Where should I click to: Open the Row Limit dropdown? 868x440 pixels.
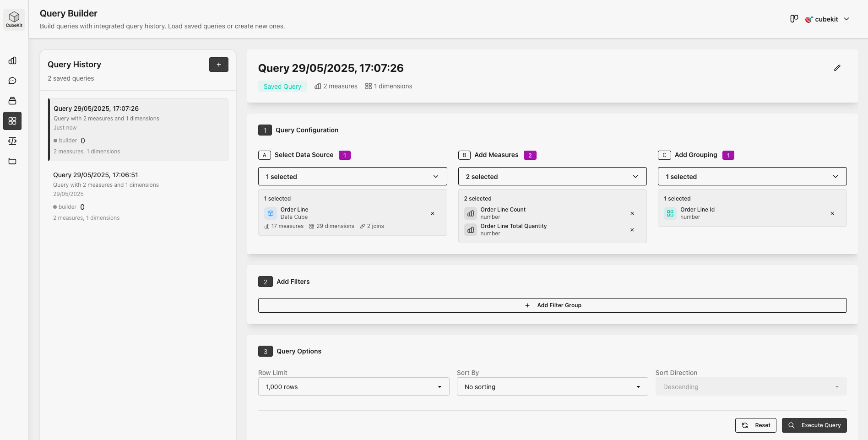pos(353,387)
